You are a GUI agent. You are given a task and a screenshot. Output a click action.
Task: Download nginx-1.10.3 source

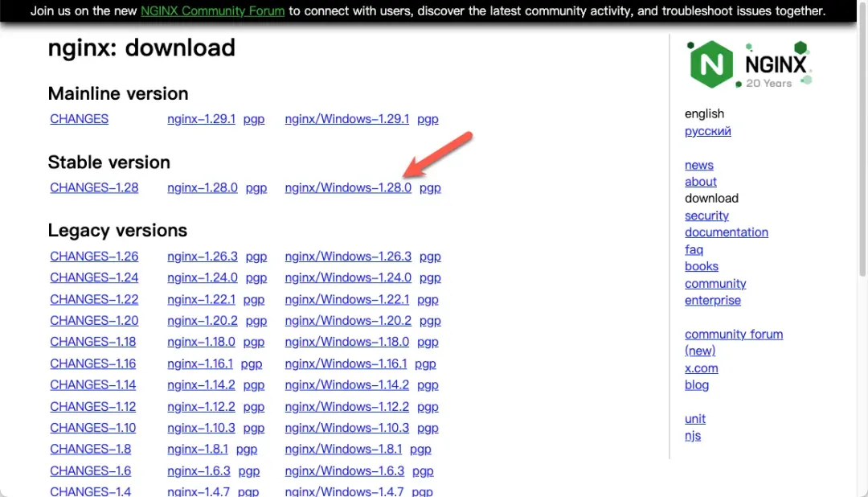point(201,428)
